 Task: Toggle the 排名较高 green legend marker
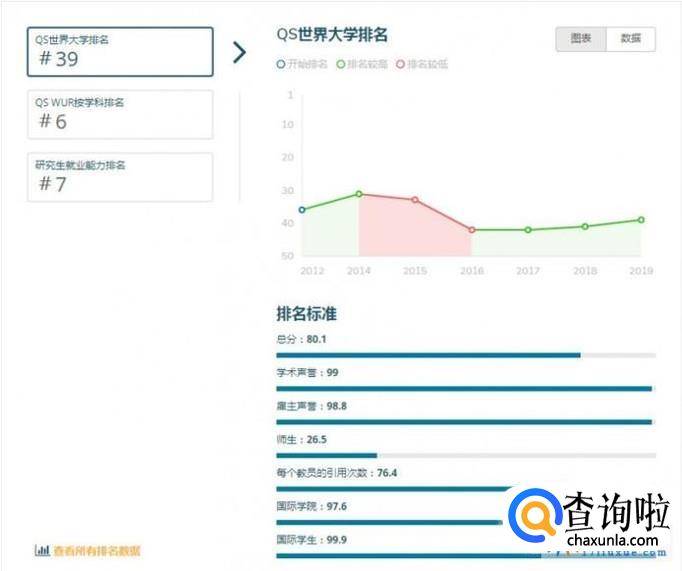coord(341,64)
